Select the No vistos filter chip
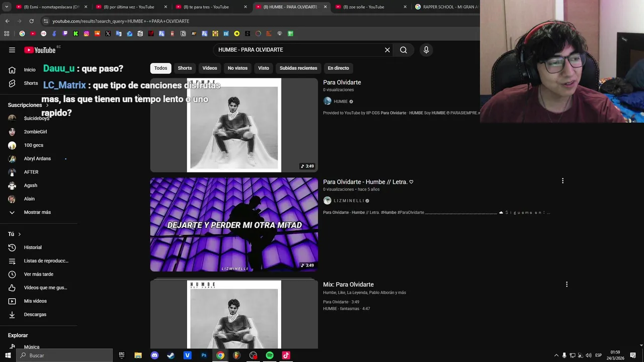644x362 pixels. (237, 68)
